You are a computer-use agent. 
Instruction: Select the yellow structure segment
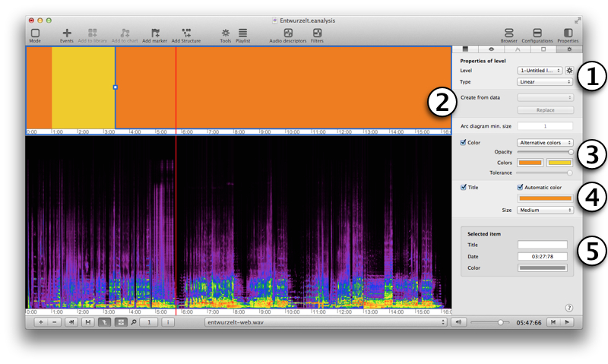[83, 87]
